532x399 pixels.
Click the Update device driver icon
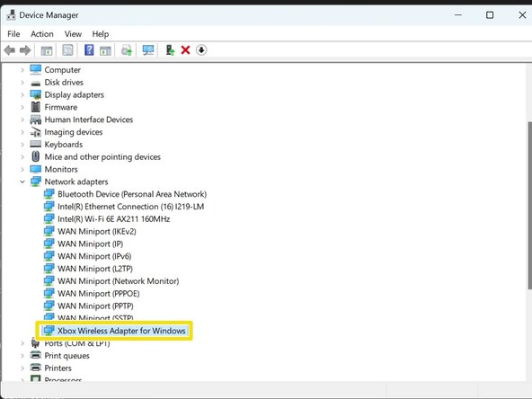pos(127,50)
